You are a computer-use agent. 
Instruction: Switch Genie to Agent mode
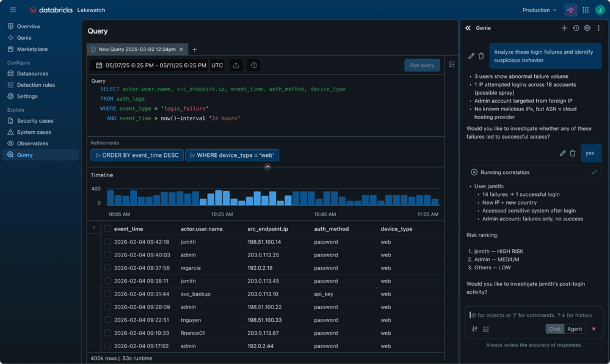tap(575, 329)
